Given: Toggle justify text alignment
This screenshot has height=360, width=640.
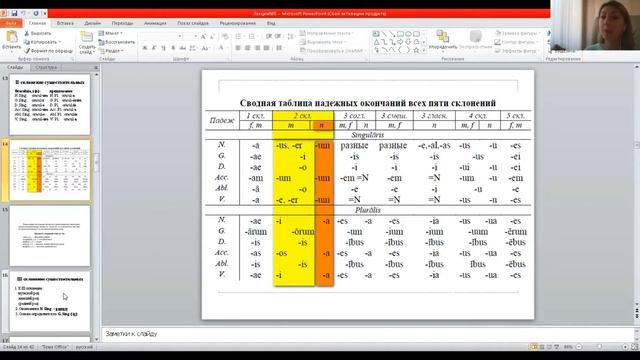Looking at the screenshot, I should coord(267,48).
